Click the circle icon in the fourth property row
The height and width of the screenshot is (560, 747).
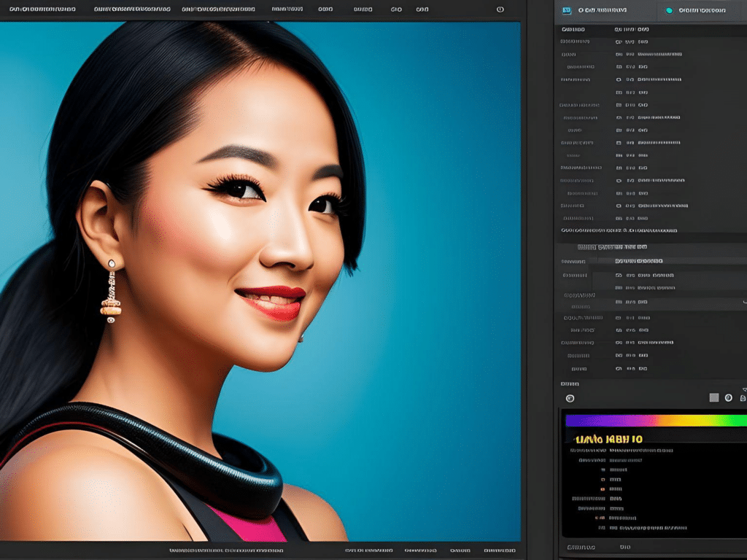[x=619, y=79]
